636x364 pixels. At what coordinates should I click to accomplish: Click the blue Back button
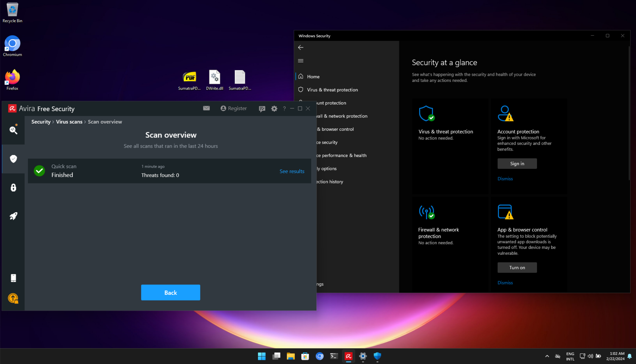coord(170,292)
